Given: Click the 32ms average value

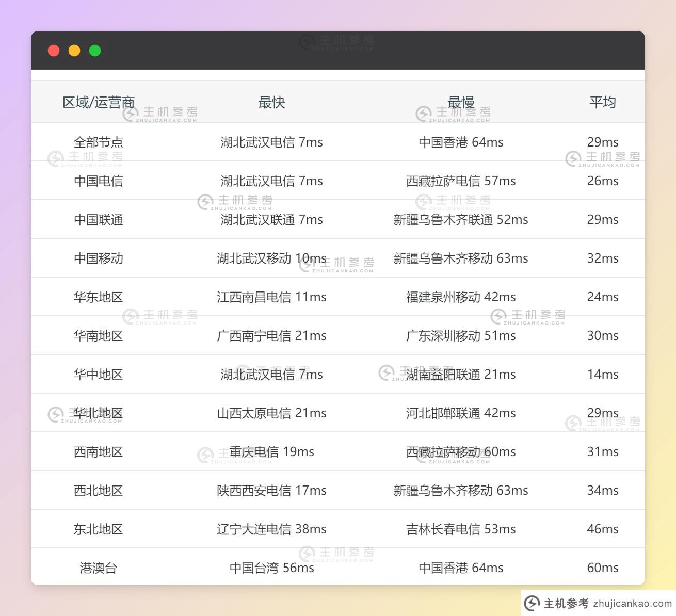Looking at the screenshot, I should click(603, 258).
